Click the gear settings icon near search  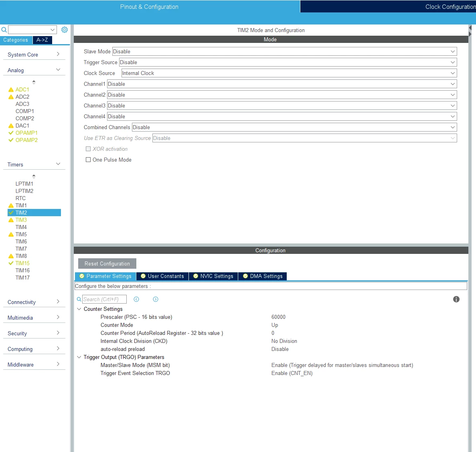(64, 30)
